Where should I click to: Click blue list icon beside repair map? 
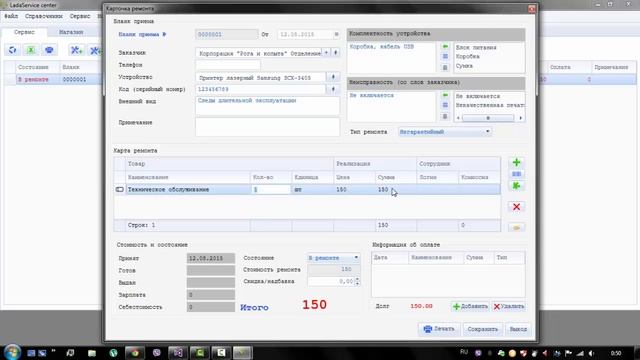[516, 174]
